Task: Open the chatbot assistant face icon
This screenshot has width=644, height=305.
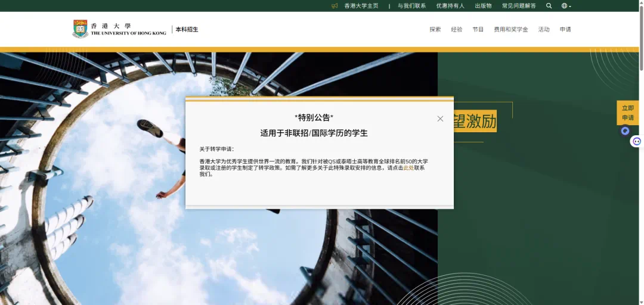Action: (636, 141)
